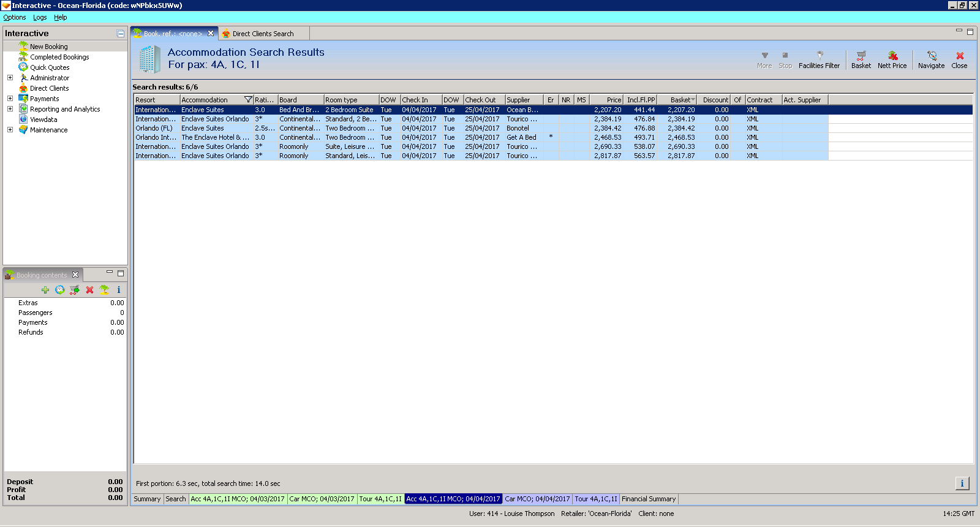Click the green plus add icon
This screenshot has height=527, width=980.
point(45,290)
